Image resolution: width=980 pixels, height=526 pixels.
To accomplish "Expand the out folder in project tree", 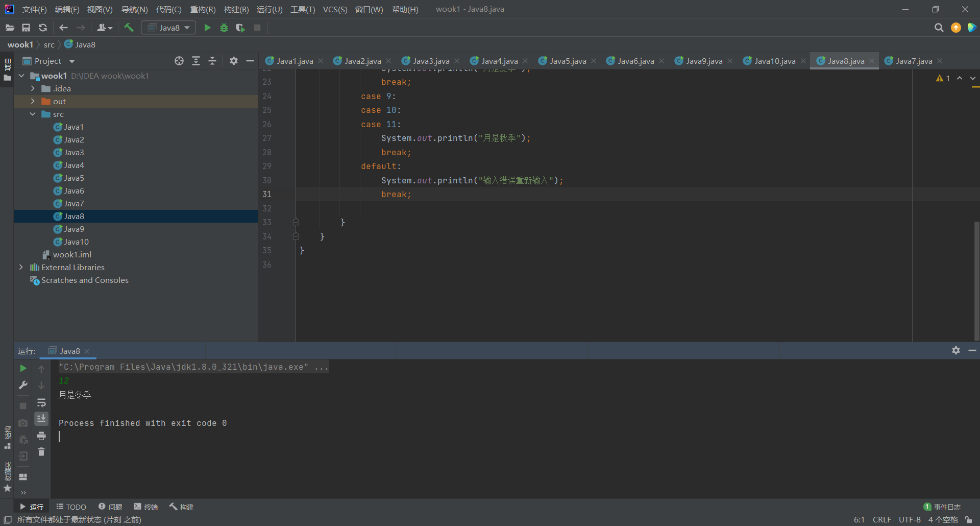I will [33, 101].
